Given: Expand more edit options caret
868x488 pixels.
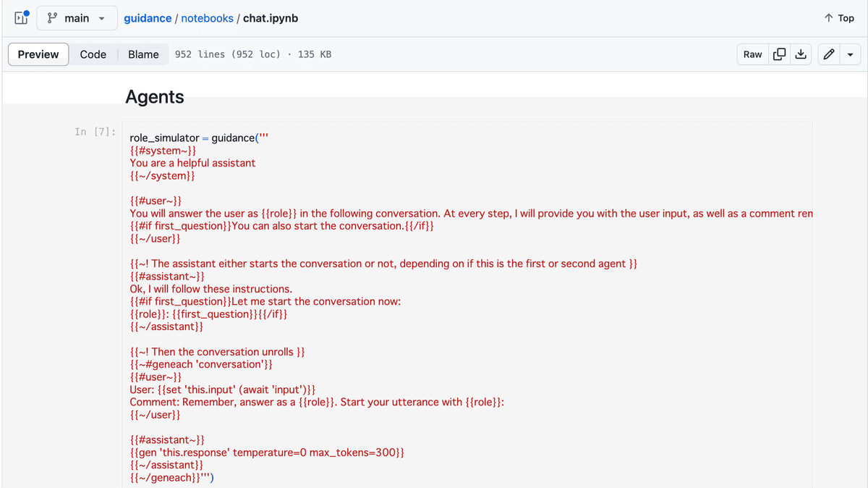Looking at the screenshot, I should click(850, 54).
